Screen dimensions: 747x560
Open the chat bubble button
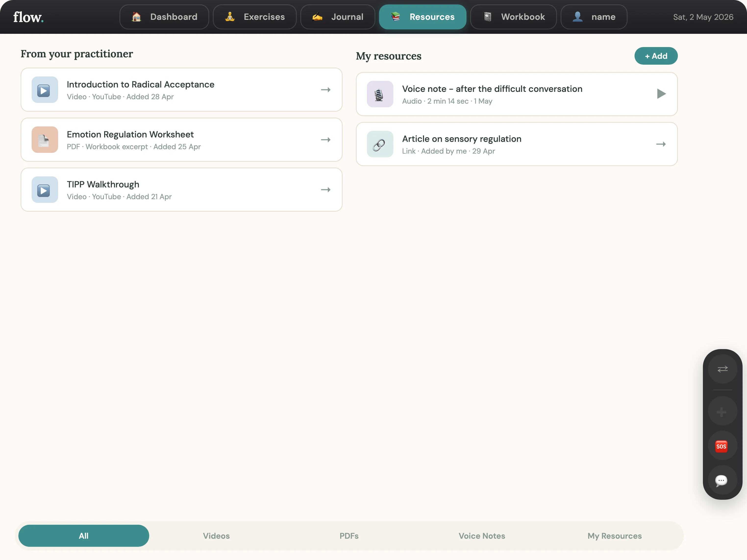point(722,480)
